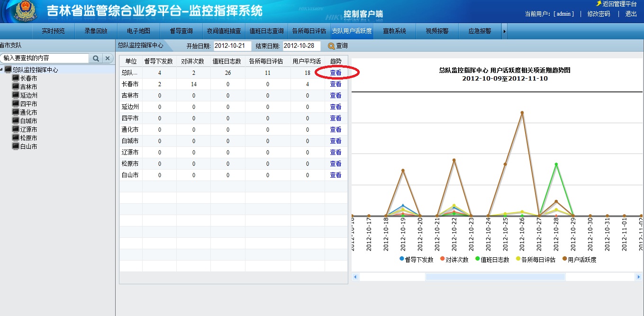The image size is (644, 316).
Task: Click the 查询 query magnifier icon
Action: (331, 46)
